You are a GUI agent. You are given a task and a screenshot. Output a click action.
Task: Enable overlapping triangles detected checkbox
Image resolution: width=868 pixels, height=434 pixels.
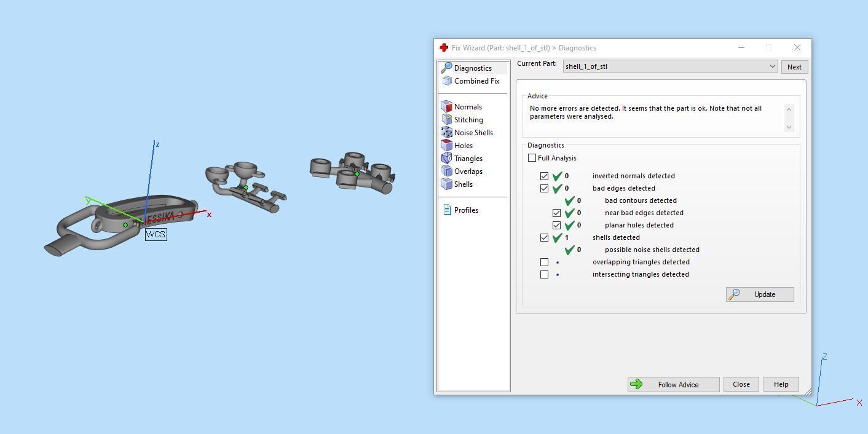(x=544, y=262)
